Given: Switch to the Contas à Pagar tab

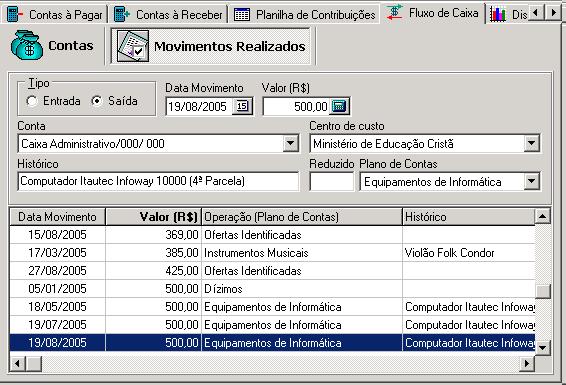Looking at the screenshot, I should click(55, 15).
